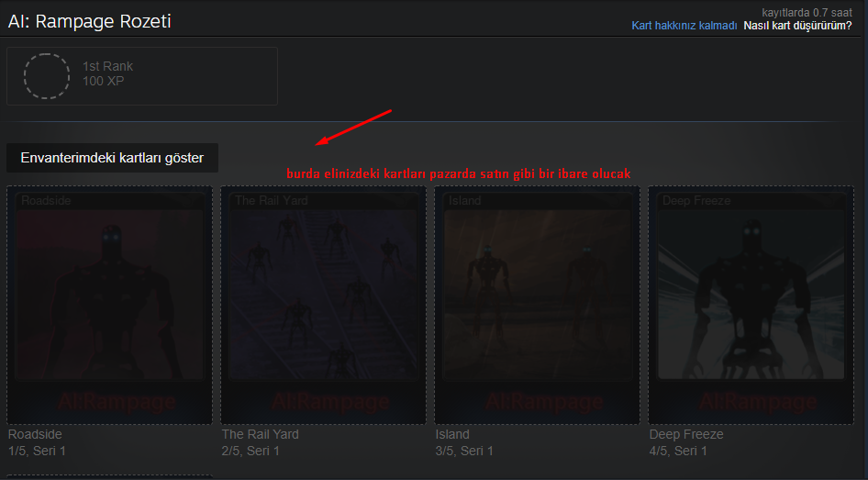This screenshot has height=480, width=868.
Task: Open 'Nasıl kart düşürürüm?' help link
Action: pos(797,26)
